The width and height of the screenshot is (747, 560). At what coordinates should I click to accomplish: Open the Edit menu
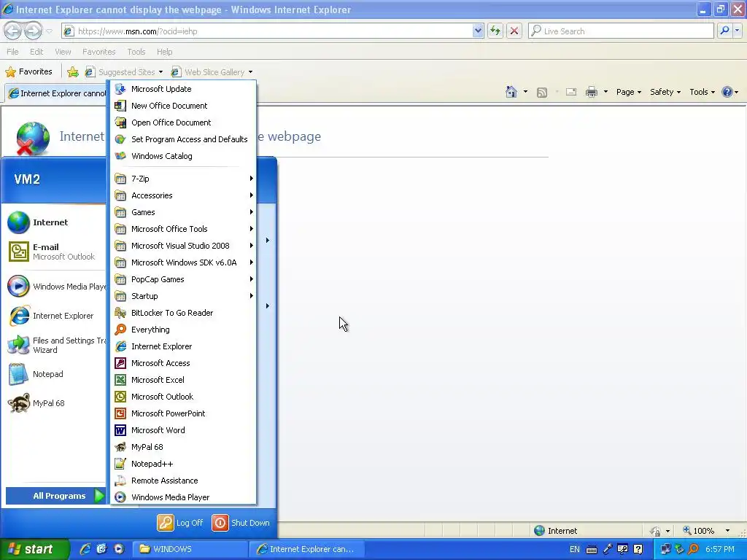pos(36,52)
